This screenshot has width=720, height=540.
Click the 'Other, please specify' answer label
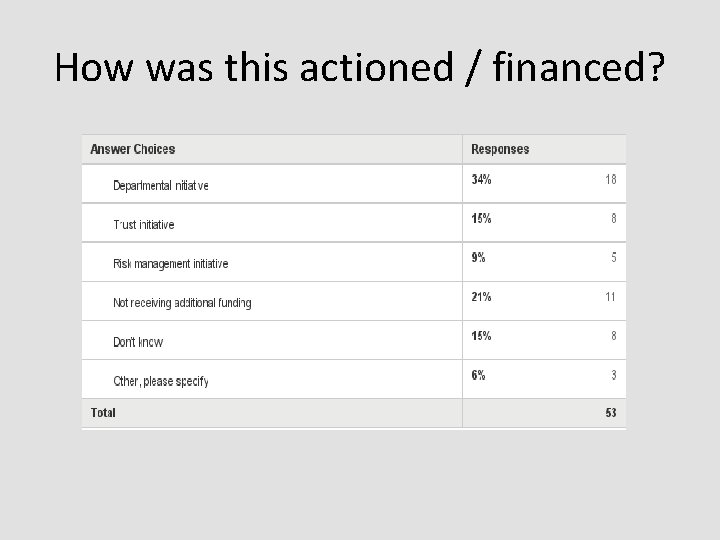click(161, 381)
